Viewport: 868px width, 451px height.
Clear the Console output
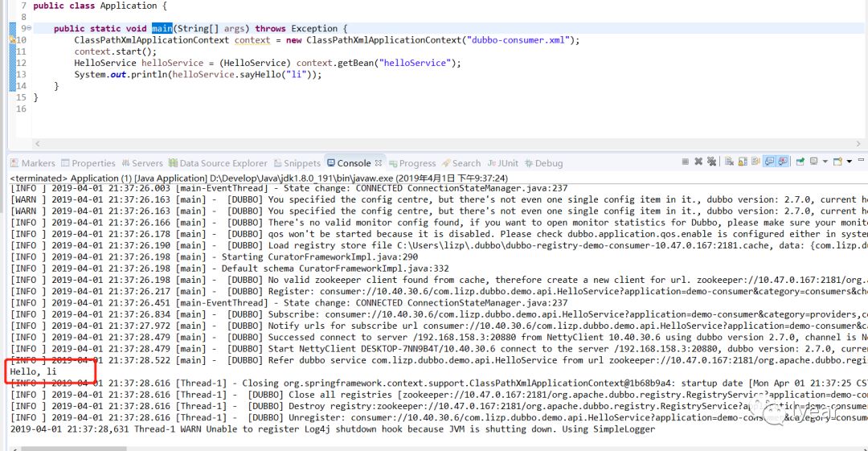729,162
